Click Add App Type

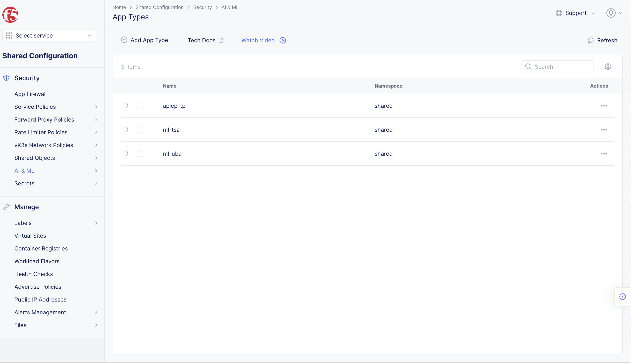coord(145,40)
